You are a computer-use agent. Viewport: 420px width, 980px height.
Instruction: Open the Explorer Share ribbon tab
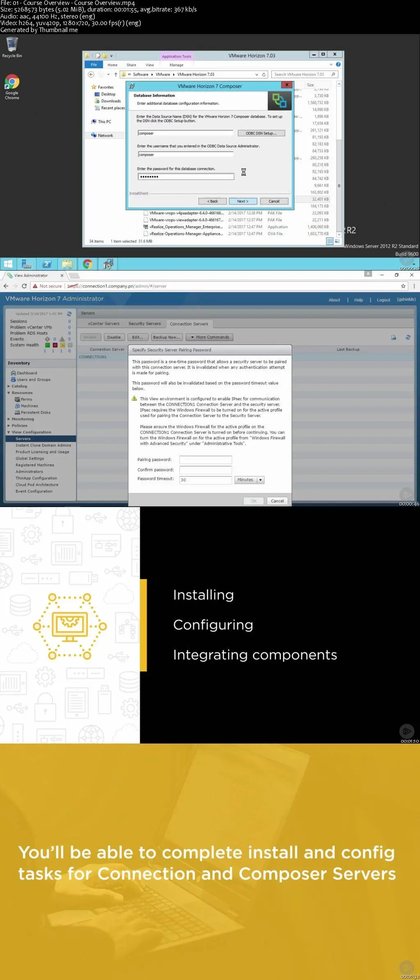131,65
